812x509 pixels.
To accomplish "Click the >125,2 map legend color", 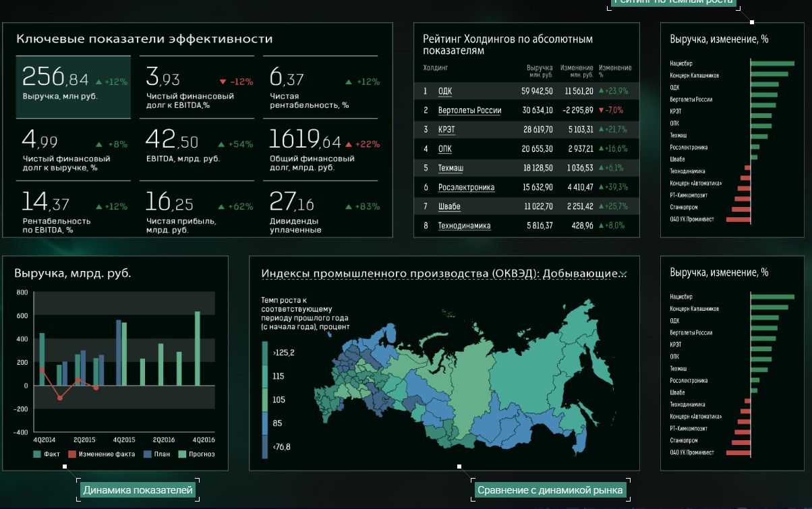I will point(264,353).
